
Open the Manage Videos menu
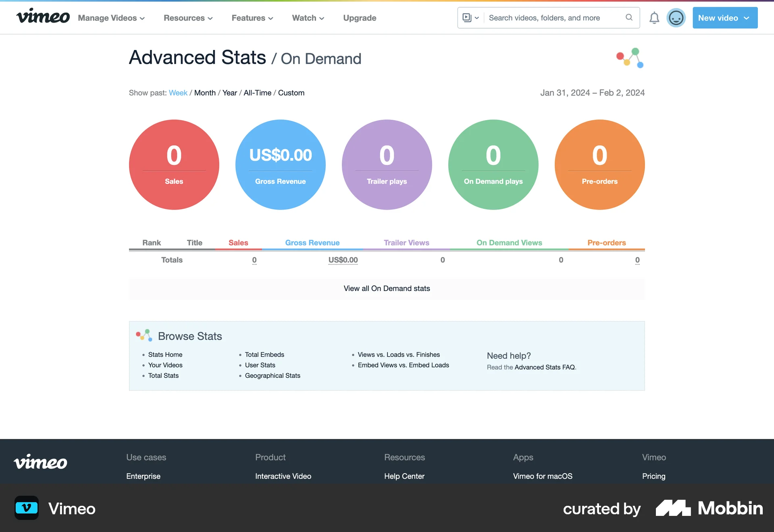click(x=111, y=18)
